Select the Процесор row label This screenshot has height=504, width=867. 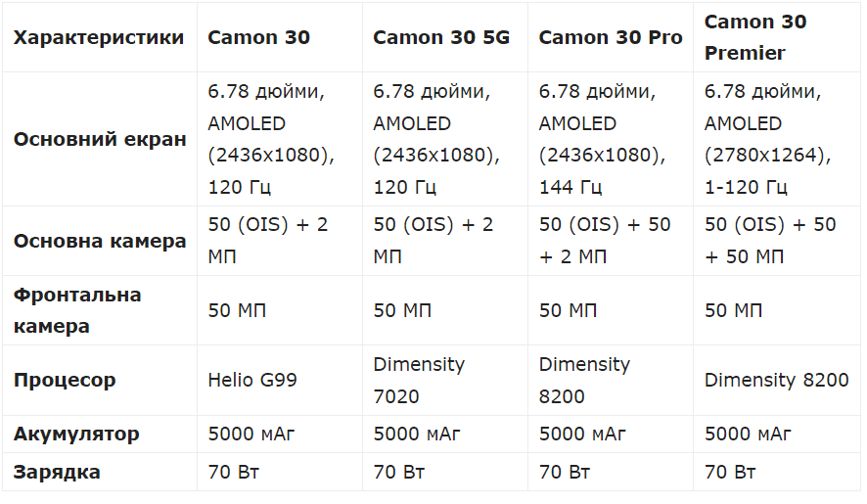65,380
